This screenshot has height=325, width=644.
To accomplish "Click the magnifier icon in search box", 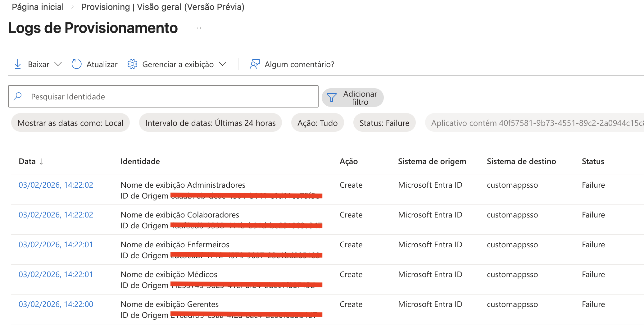I will tap(18, 96).
